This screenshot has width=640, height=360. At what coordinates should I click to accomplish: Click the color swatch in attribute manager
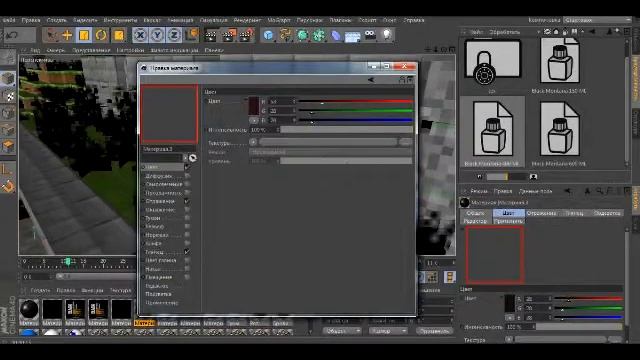coord(509,304)
